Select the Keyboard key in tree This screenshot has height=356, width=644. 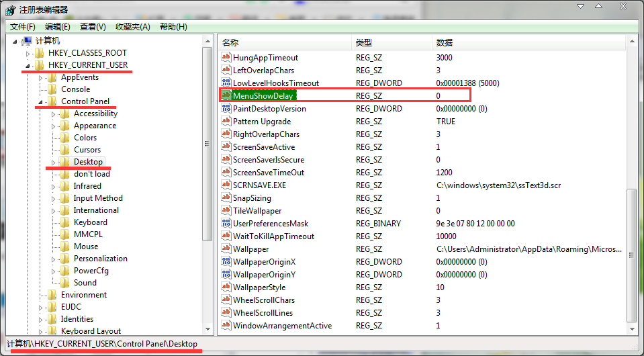point(90,222)
